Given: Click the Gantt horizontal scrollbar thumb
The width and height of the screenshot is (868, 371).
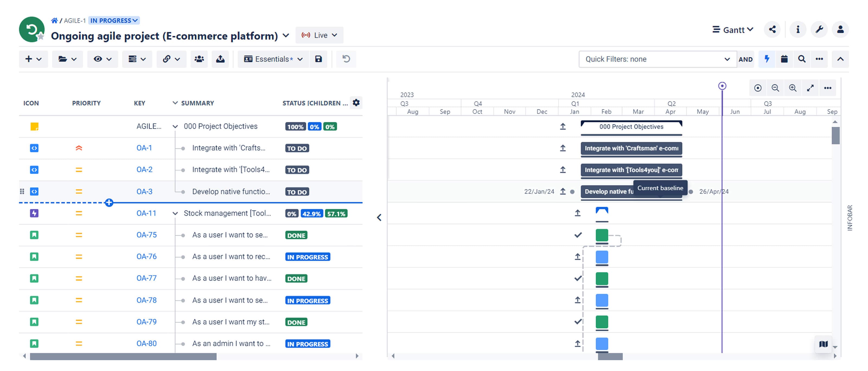Looking at the screenshot, I should point(610,356).
